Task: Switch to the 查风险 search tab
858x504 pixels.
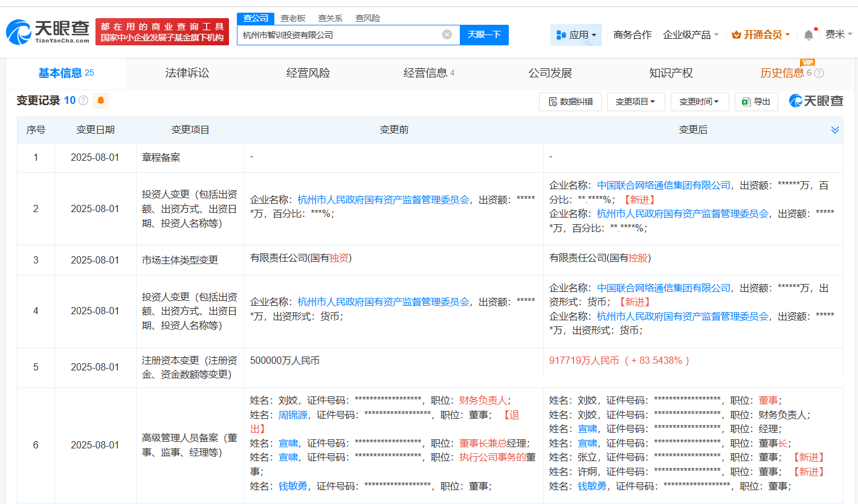Action: click(368, 18)
